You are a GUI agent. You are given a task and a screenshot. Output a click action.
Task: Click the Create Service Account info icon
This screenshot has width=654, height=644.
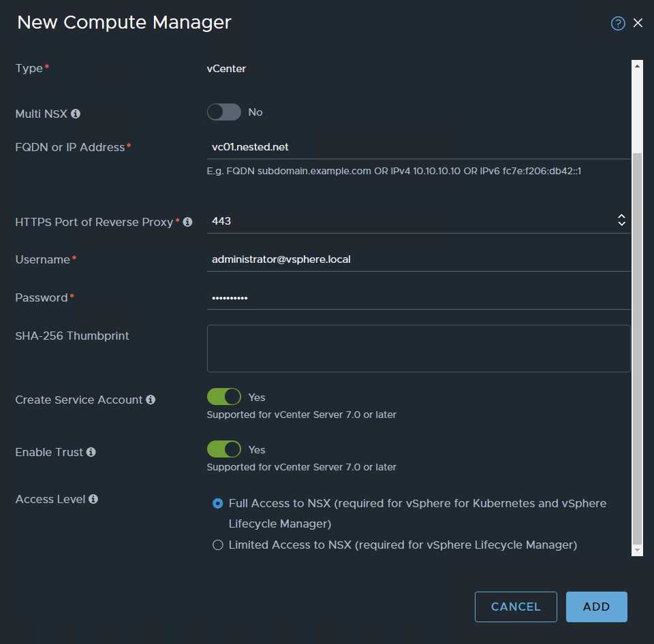click(x=151, y=400)
